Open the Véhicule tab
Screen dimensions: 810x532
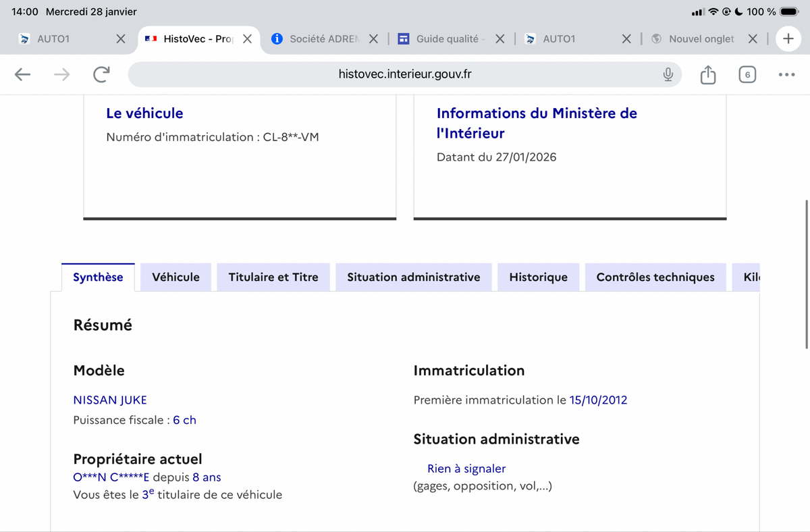(175, 277)
